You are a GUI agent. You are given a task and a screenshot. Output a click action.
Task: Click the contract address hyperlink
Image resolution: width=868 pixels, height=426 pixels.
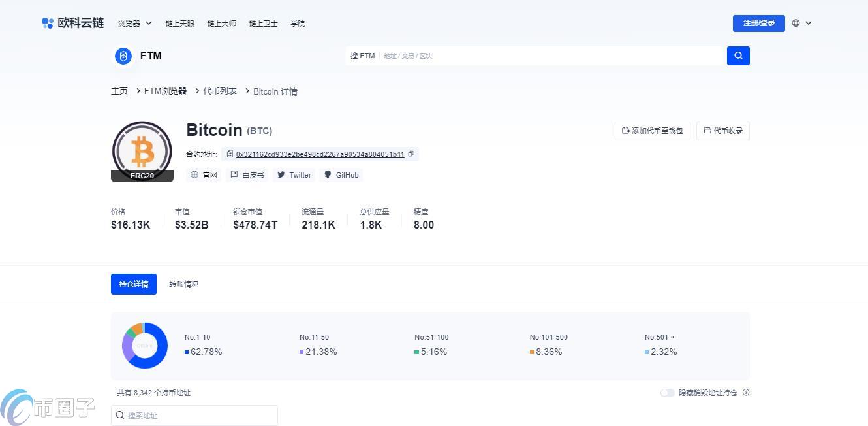pos(320,155)
